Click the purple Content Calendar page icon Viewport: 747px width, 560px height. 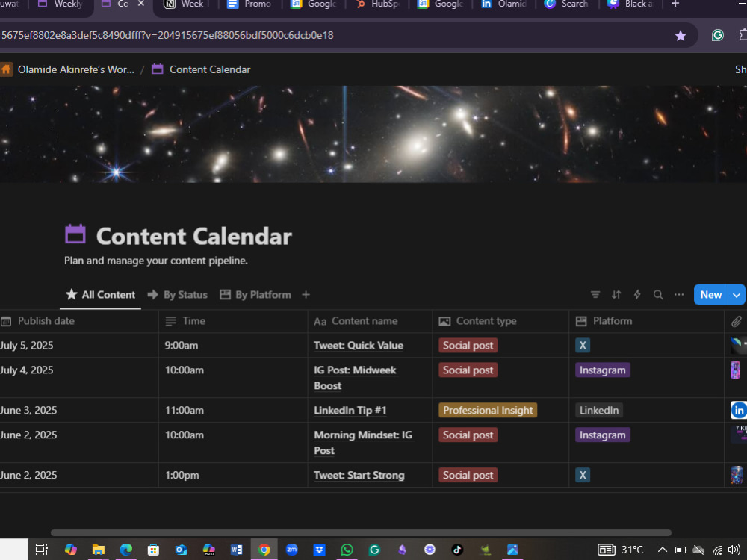(x=75, y=234)
